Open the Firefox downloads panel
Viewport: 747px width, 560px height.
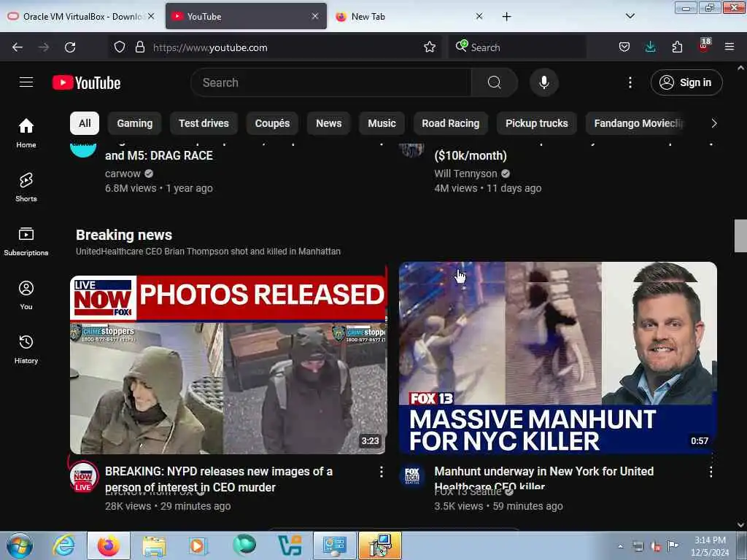pos(650,47)
